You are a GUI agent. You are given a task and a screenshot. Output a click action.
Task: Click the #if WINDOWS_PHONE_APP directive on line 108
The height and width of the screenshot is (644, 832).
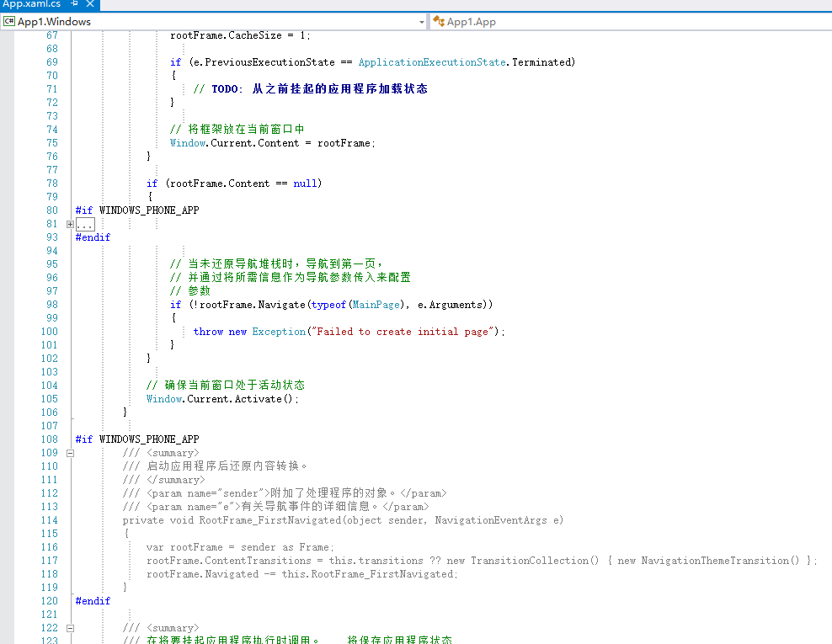137,439
